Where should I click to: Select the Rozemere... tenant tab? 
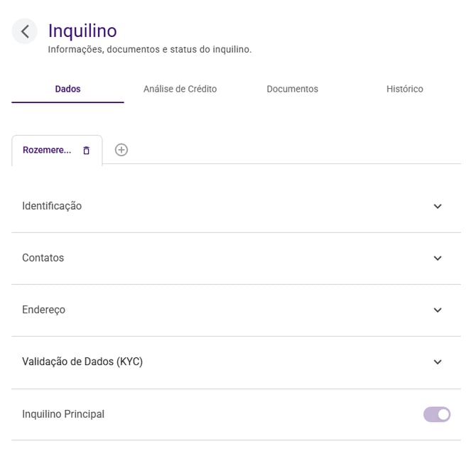coord(47,151)
